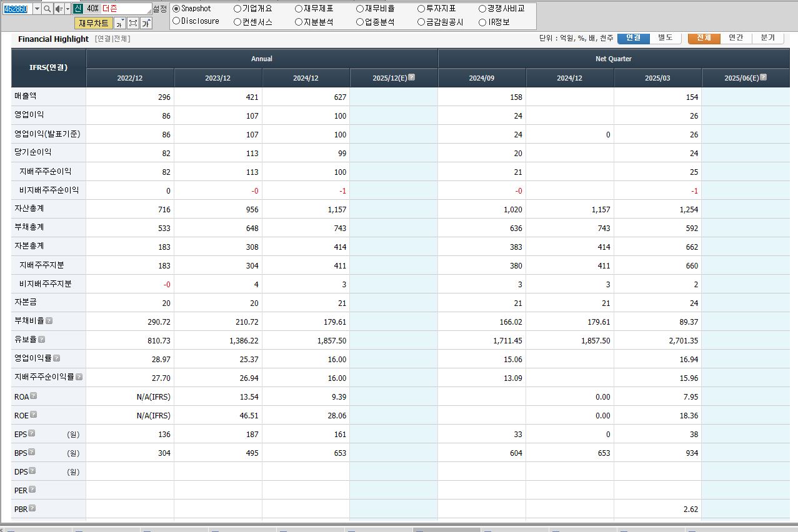The height and width of the screenshot is (532, 798).
Task: Click the 2024/09 column header
Action: [x=482, y=78]
